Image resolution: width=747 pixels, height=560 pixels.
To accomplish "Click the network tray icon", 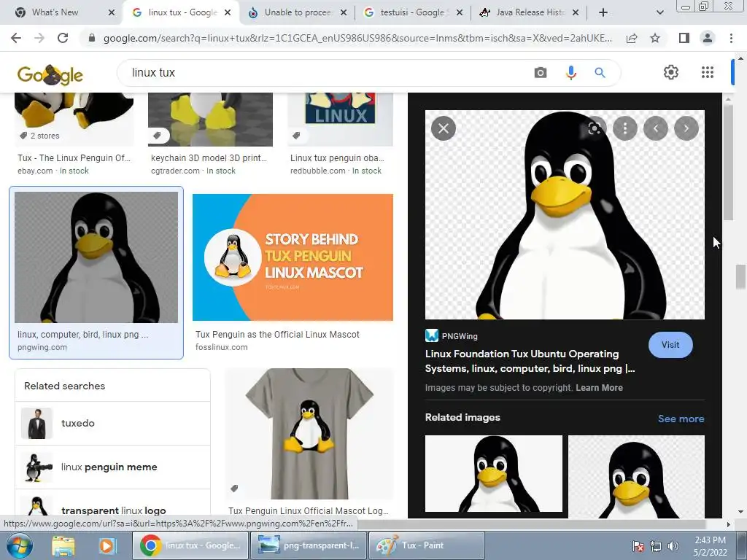I will (x=656, y=546).
